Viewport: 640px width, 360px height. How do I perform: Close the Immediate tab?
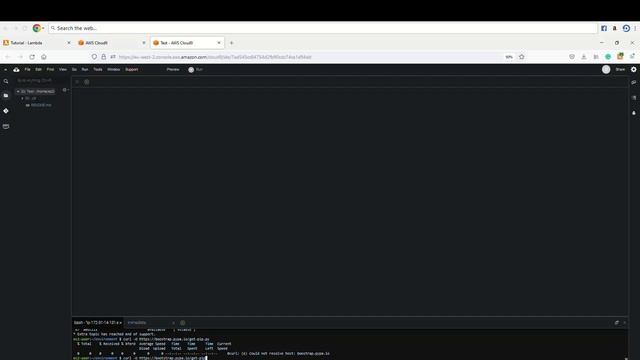(173, 322)
